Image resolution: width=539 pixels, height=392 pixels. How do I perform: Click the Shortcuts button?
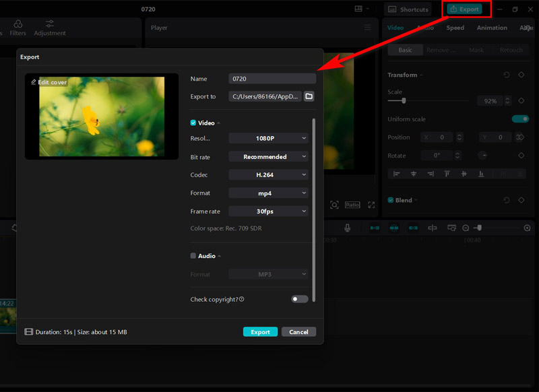[x=408, y=9]
